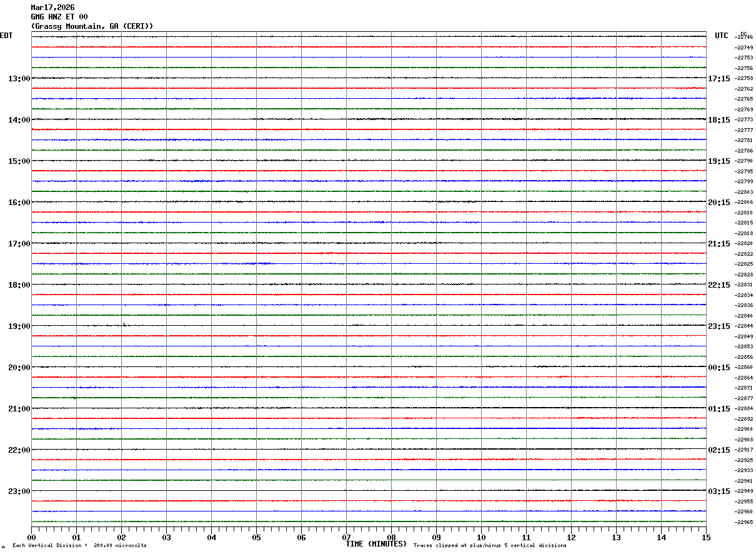Click the 17:15 UTC row label
The height and width of the screenshot is (554, 756).
pos(719,79)
